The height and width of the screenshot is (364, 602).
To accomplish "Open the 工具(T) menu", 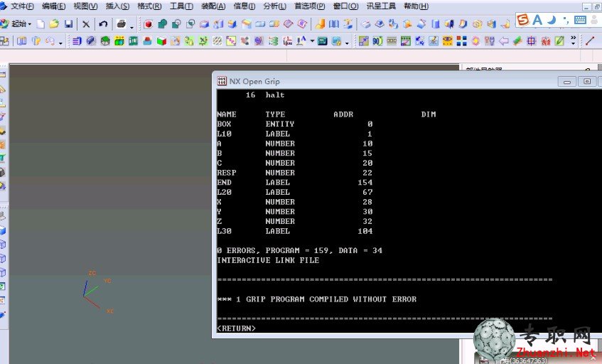I will (x=181, y=6).
